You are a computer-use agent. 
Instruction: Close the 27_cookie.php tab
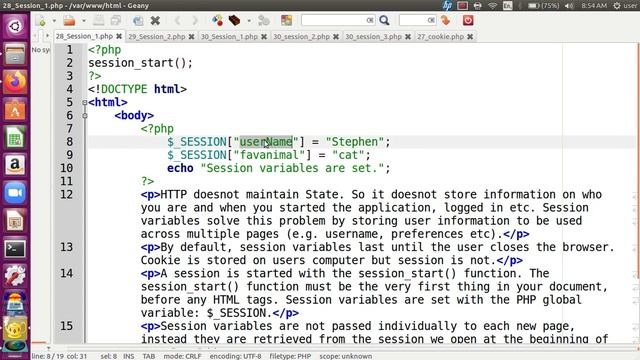[470, 36]
